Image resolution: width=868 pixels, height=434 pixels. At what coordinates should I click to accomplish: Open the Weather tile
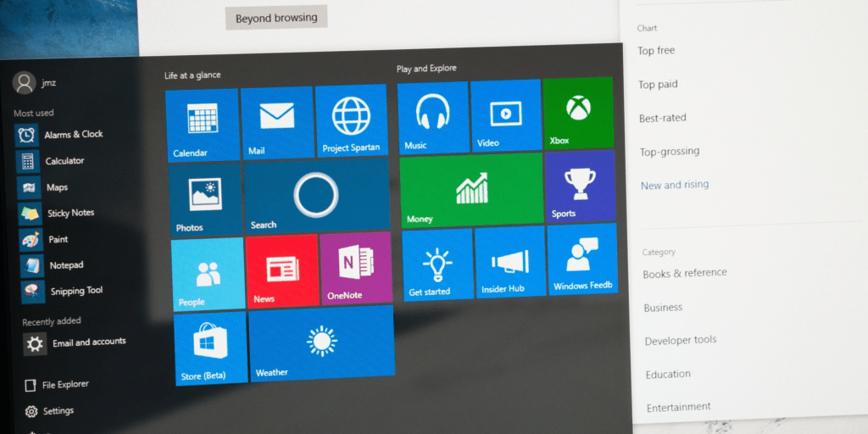pos(321,344)
